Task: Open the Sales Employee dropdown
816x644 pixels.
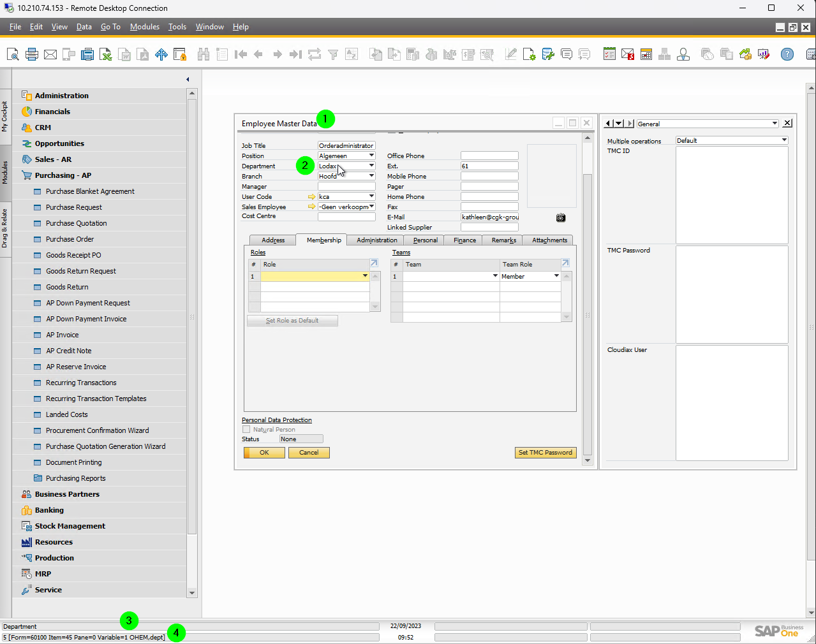Action: pyautogui.click(x=371, y=207)
